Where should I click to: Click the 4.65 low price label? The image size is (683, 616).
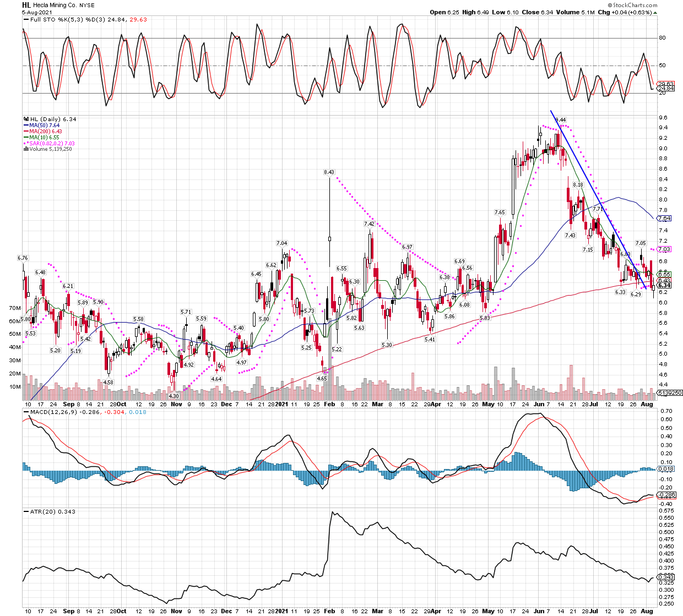tap(322, 378)
